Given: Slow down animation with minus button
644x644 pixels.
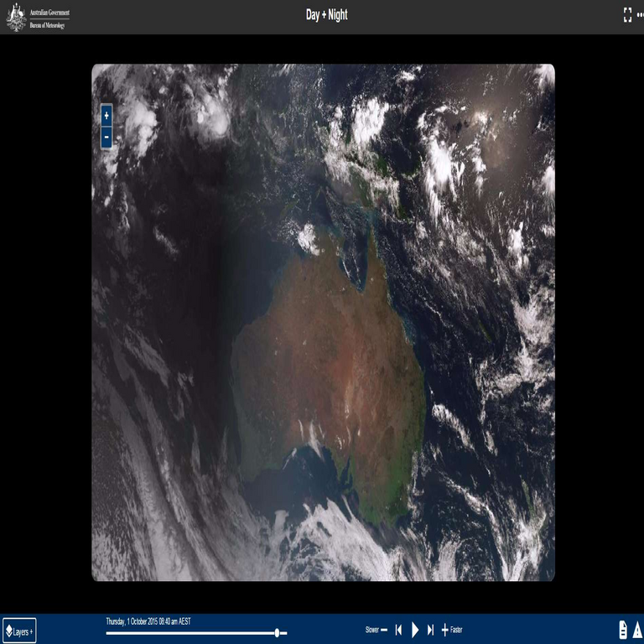Looking at the screenshot, I should click(x=384, y=630).
